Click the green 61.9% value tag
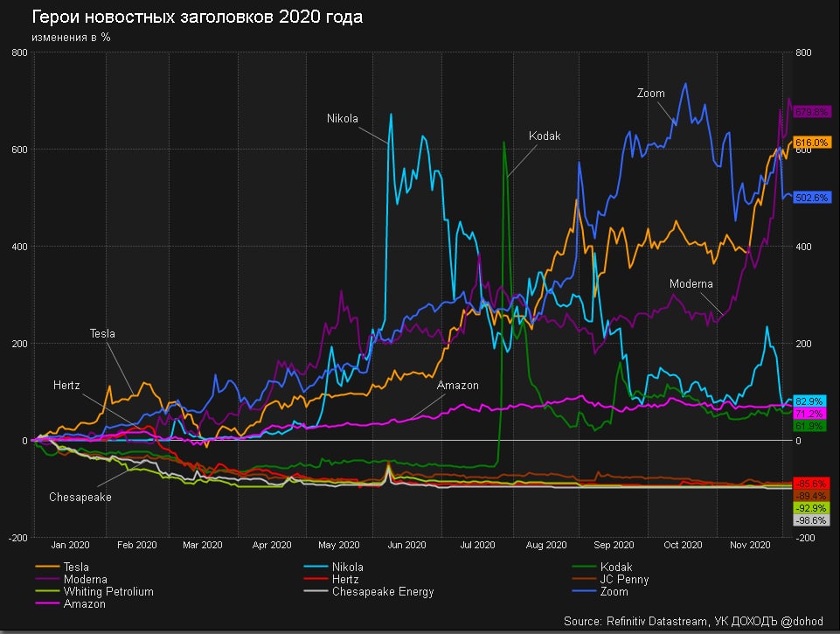 tap(809, 426)
